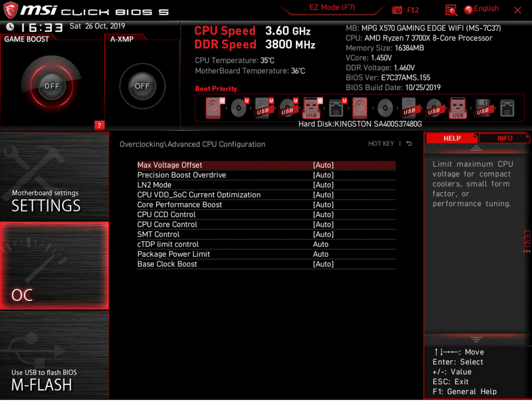Toggle the GAME BOOST OFF knob
Screen dimensions: 532x402
[51, 86]
